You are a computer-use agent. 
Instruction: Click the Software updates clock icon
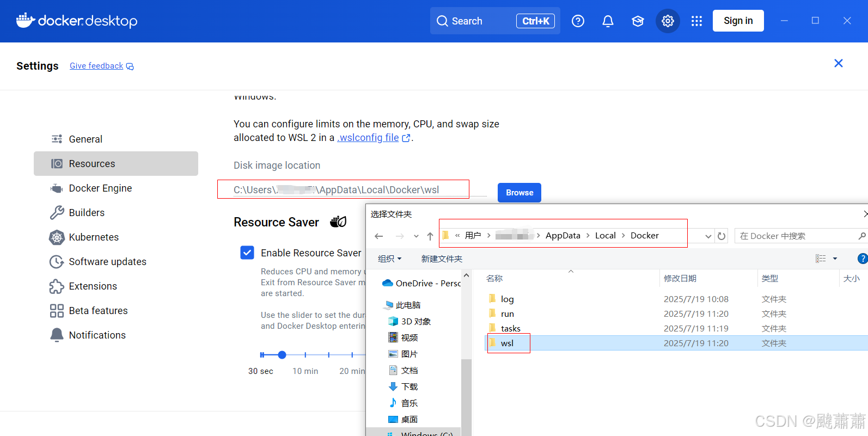[57, 262]
